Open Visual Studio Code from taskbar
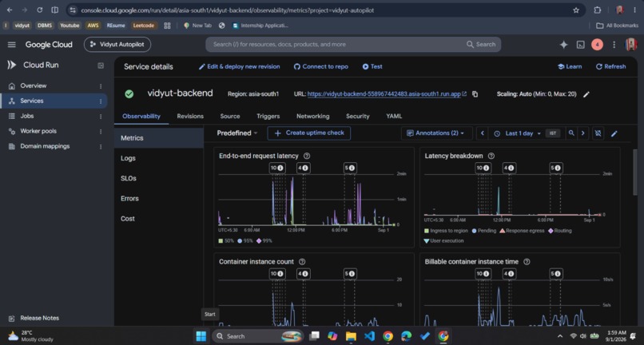644x345 pixels. click(x=369, y=336)
